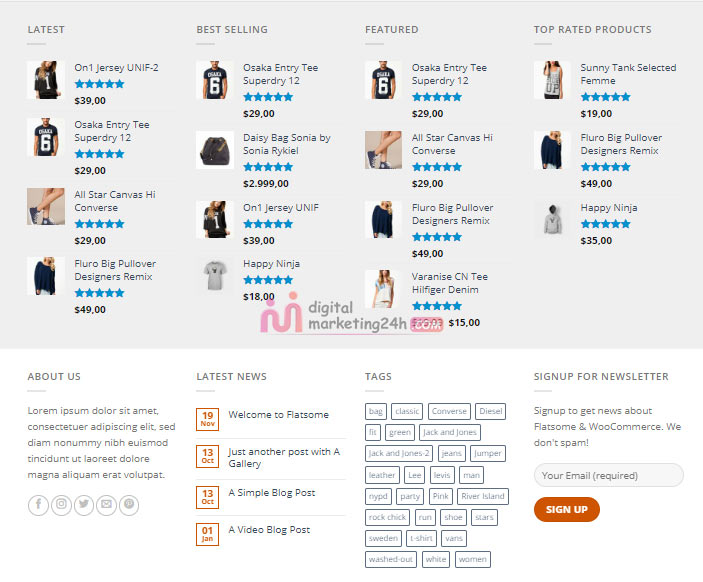This screenshot has height=582, width=703.
Task: Select the bag tag
Action: pos(376,411)
